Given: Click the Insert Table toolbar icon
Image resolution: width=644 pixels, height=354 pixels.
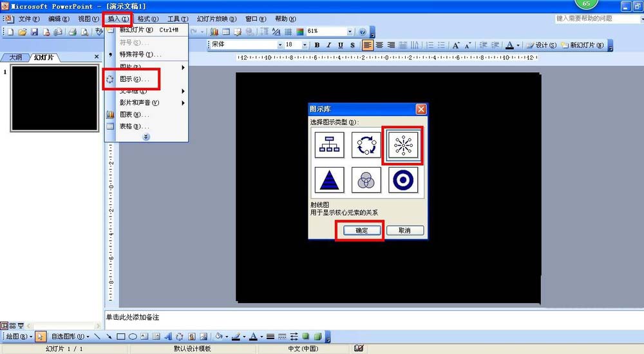Looking at the screenshot, I should tap(226, 32).
